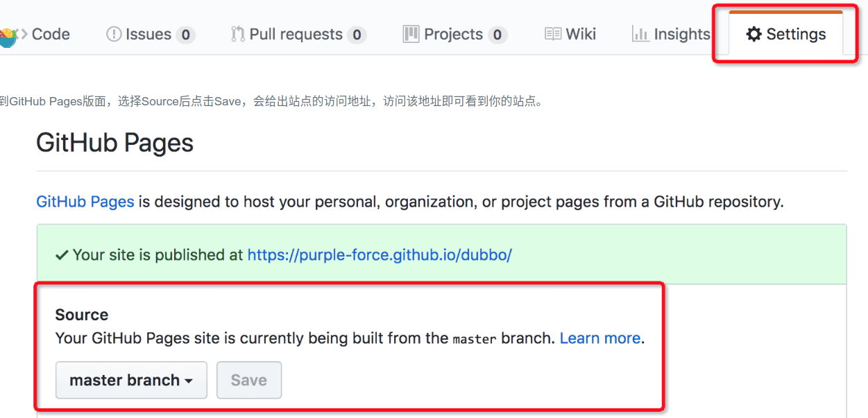Switch to the Issues tab
Screen dimensions: 868x418
[150, 34]
